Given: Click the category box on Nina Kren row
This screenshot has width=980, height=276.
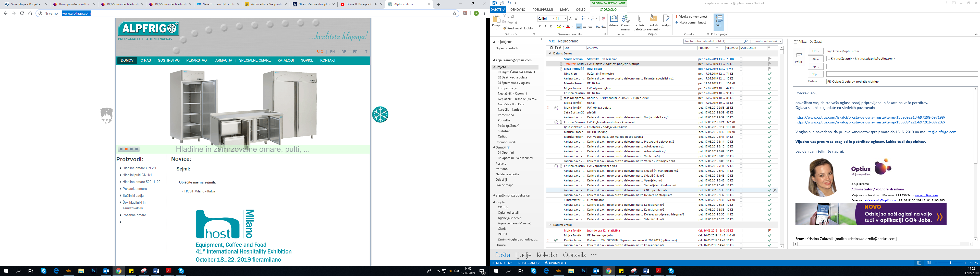Looking at the screenshot, I should (741, 74).
